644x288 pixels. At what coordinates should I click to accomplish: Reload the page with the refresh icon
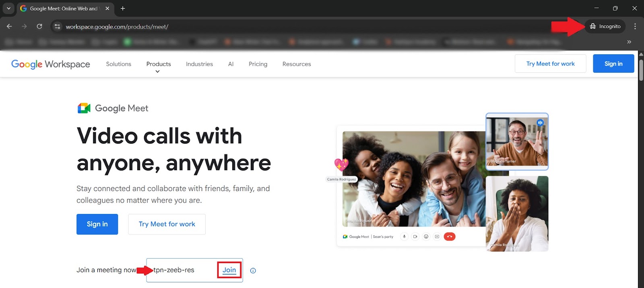pos(39,27)
